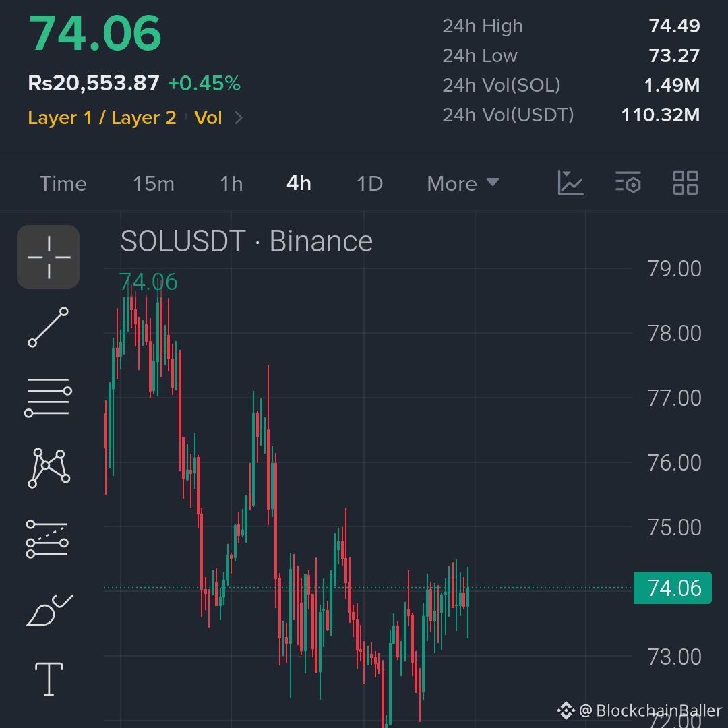Click the 78.00 price axis label
This screenshot has height=728, width=728.
[x=674, y=334]
